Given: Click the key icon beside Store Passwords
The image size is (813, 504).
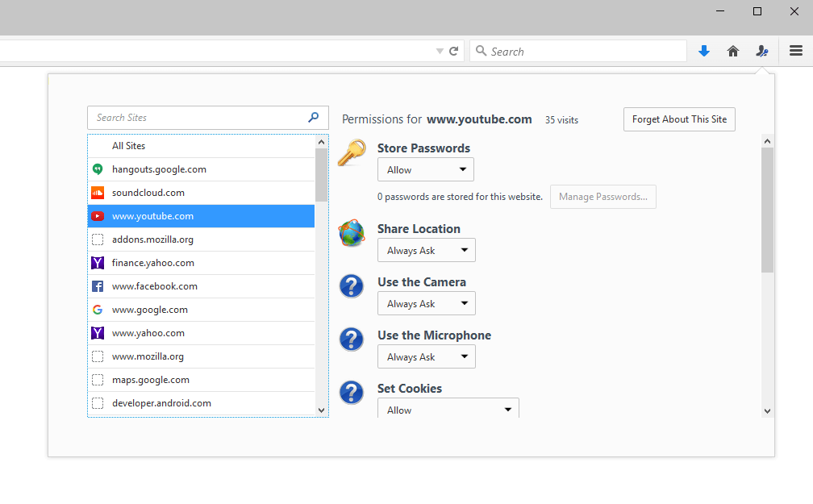Looking at the screenshot, I should 352,153.
